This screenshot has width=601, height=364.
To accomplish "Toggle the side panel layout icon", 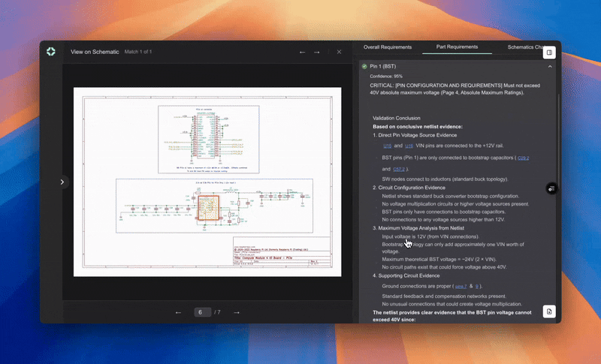I will [549, 53].
